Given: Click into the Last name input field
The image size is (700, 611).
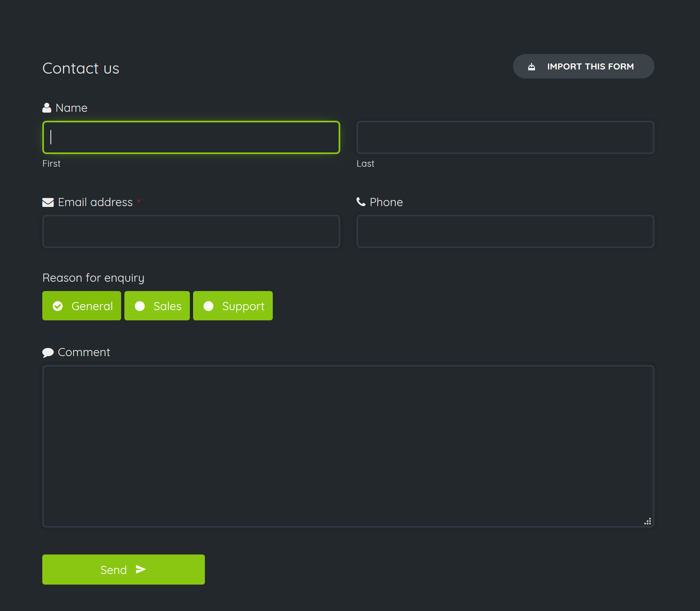Looking at the screenshot, I should [x=505, y=137].
